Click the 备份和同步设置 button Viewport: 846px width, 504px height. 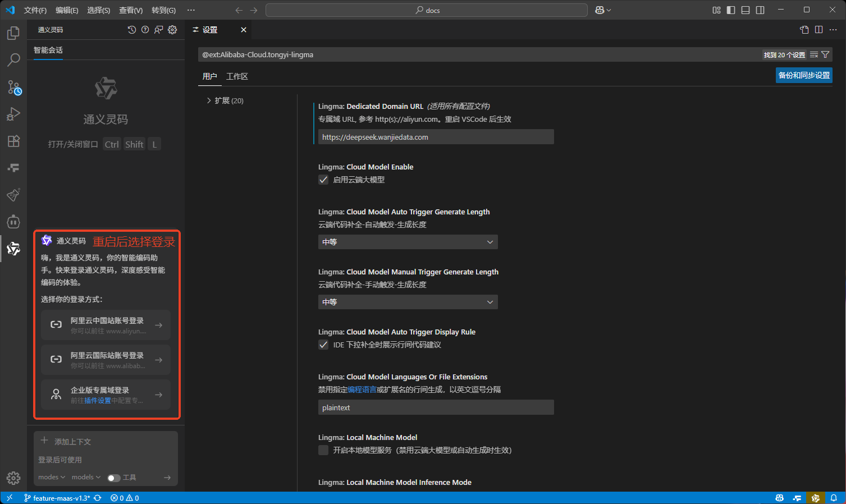pyautogui.click(x=804, y=75)
